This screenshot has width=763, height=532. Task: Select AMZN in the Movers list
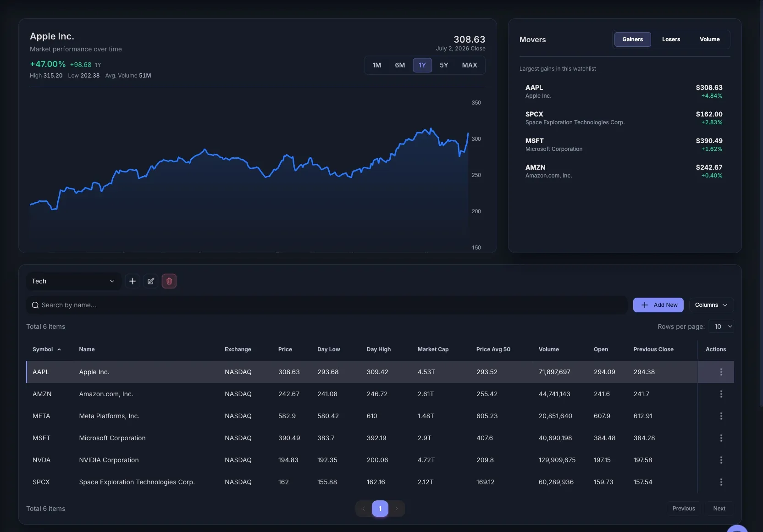coord(624,171)
